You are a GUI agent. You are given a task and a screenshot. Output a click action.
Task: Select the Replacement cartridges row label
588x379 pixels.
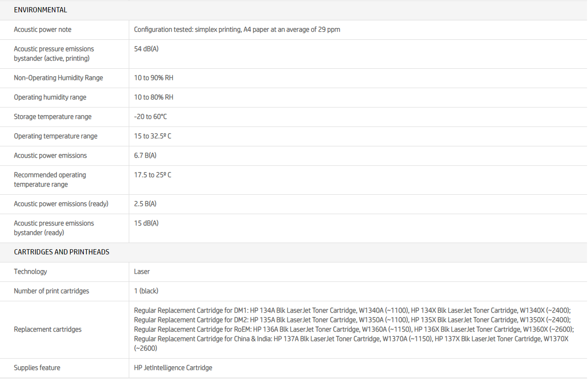47,329
